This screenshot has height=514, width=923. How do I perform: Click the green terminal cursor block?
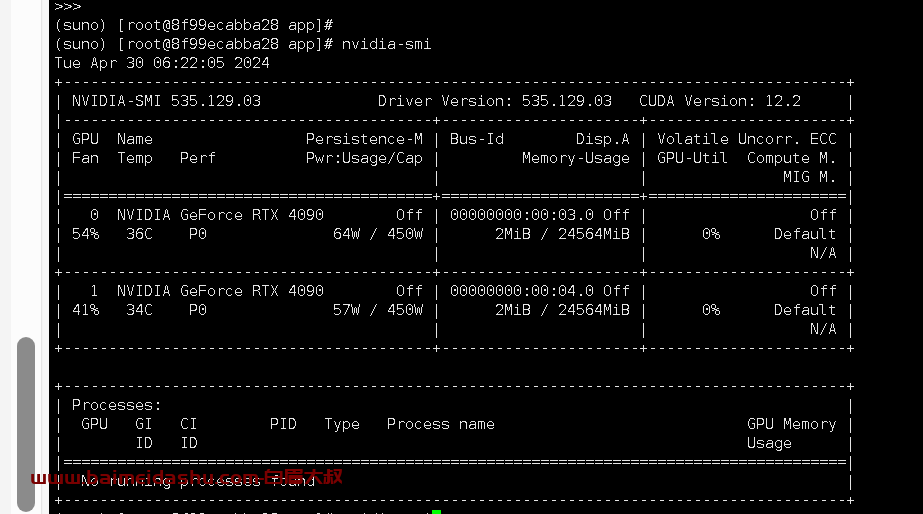coord(436,512)
